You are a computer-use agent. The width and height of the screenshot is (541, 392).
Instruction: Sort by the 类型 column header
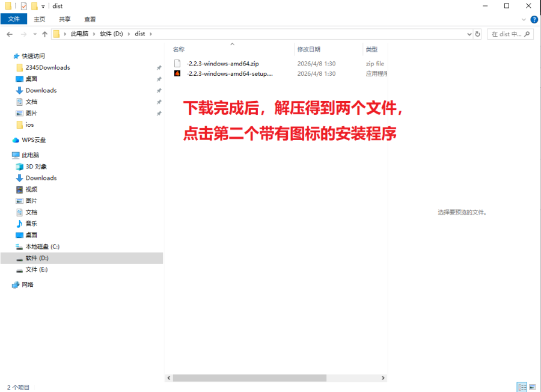pos(371,49)
